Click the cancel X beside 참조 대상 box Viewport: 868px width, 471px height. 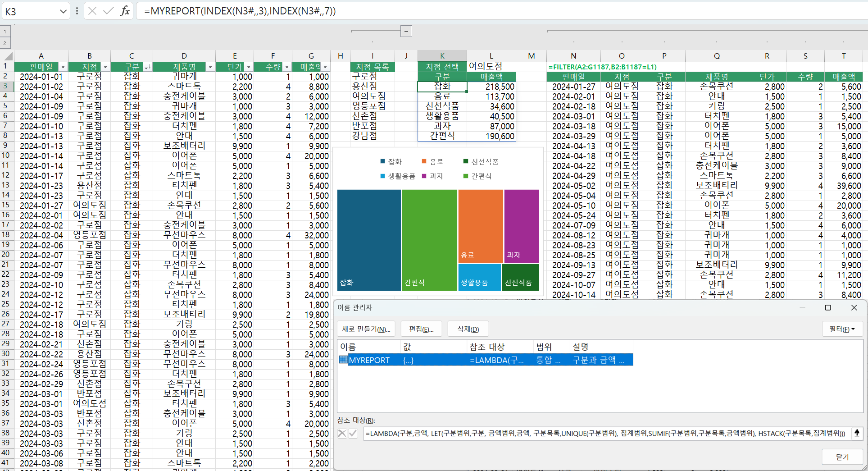(x=342, y=434)
